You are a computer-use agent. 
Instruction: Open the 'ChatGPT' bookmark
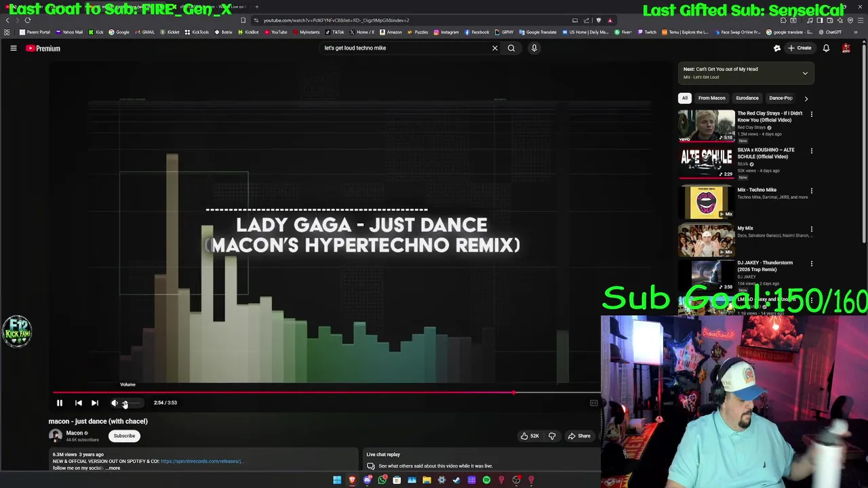(830, 32)
